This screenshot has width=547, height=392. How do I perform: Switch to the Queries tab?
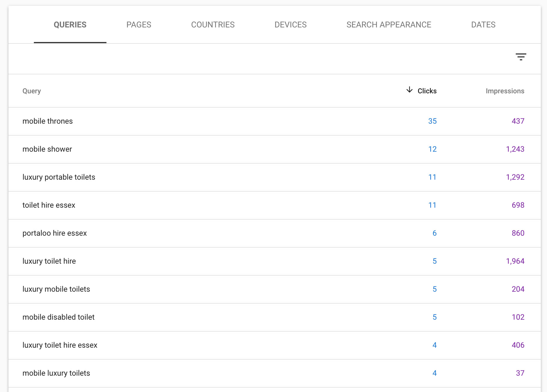click(x=70, y=25)
